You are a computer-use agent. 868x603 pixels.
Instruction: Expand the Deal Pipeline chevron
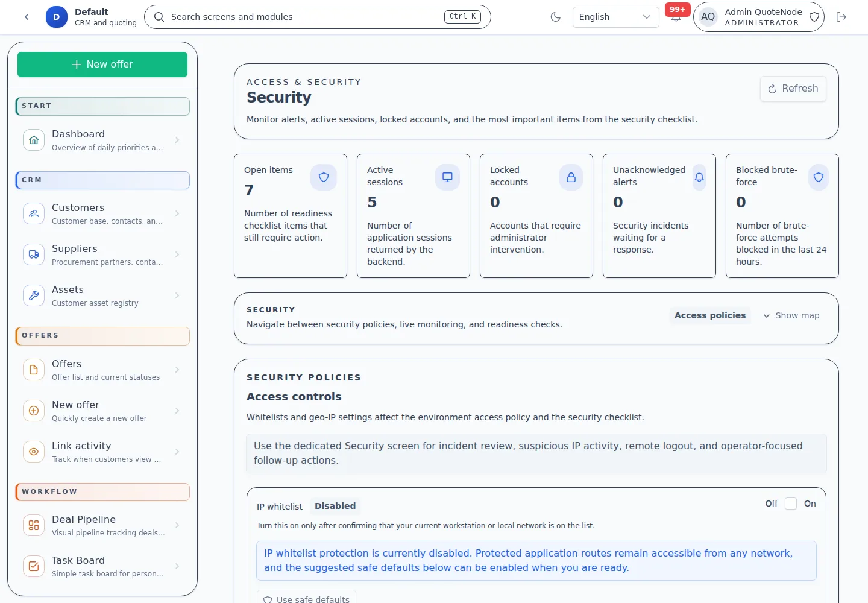[x=177, y=525]
